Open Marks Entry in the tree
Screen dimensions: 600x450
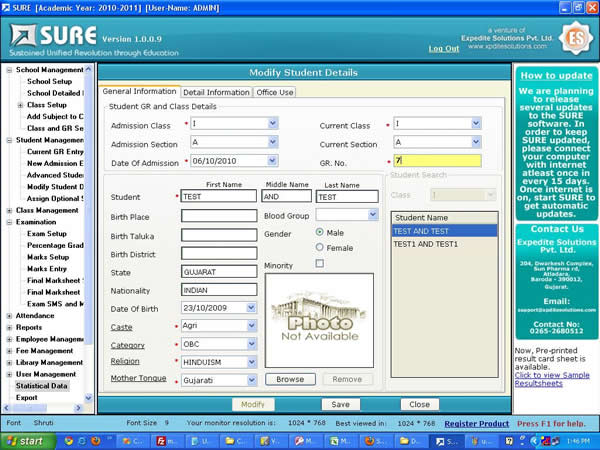tap(47, 269)
